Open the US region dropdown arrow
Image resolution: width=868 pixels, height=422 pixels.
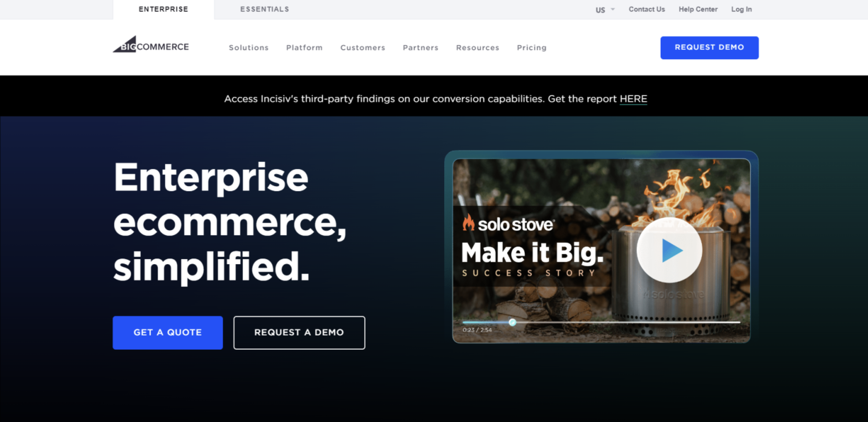[613, 9]
